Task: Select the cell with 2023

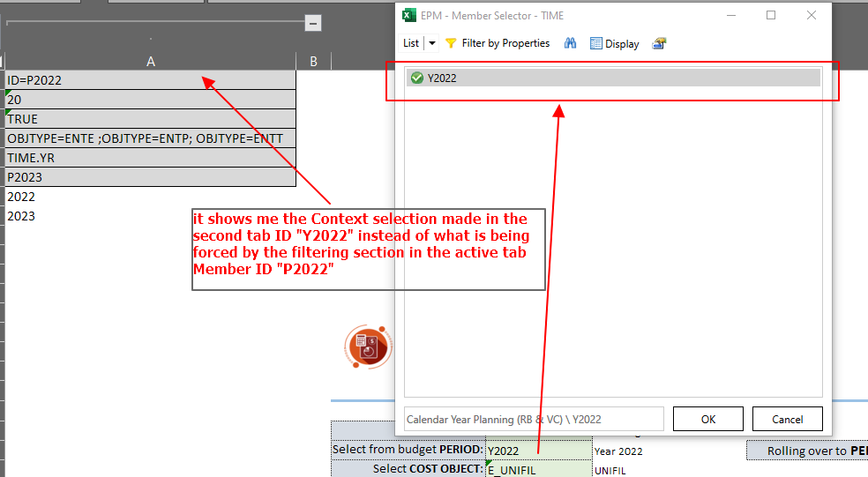Action: point(151,216)
